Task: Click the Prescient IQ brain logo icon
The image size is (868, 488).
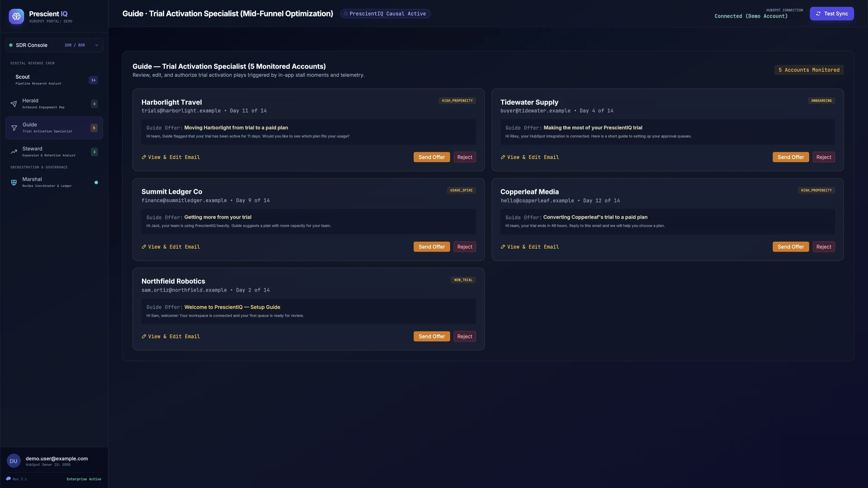Action: 17,16
